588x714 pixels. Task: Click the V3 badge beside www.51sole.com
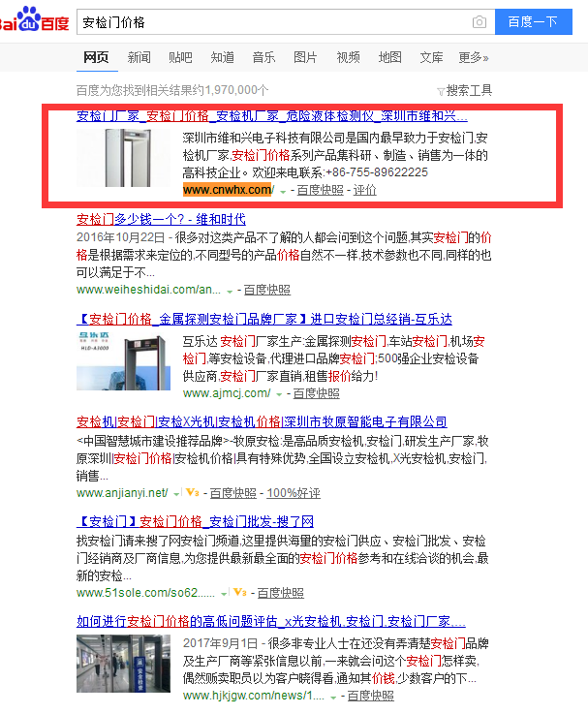click(239, 593)
